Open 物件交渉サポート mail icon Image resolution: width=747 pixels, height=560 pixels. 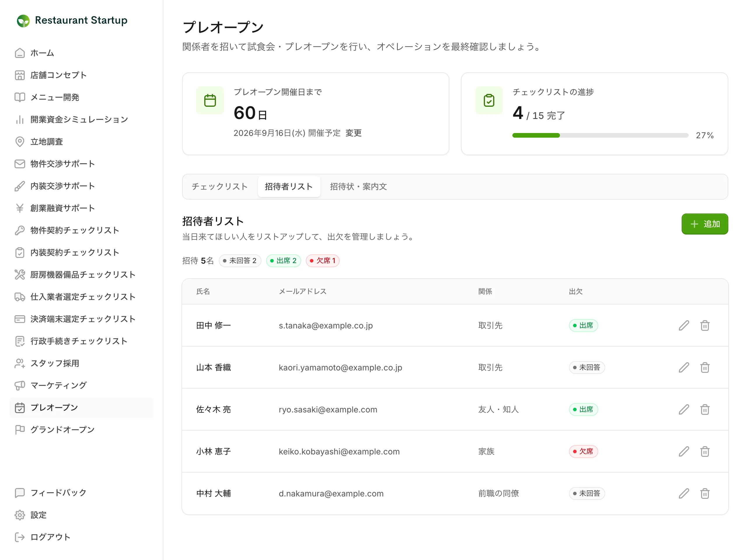pyautogui.click(x=20, y=164)
